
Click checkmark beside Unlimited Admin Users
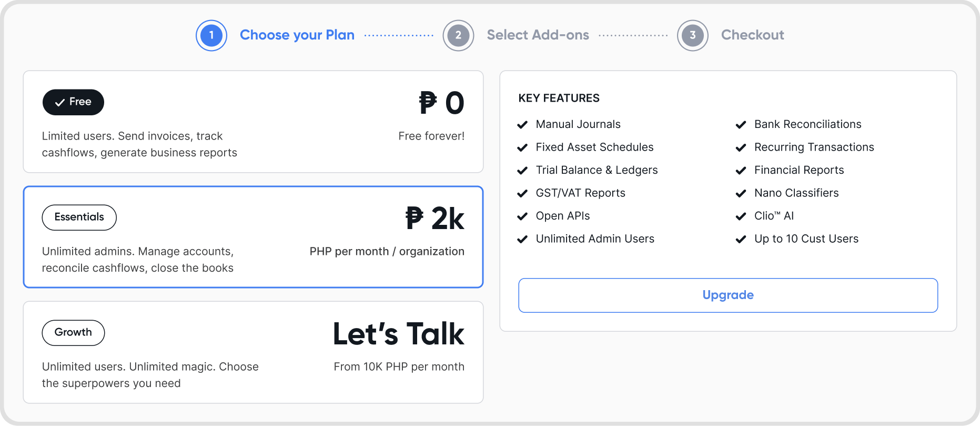[522, 239]
